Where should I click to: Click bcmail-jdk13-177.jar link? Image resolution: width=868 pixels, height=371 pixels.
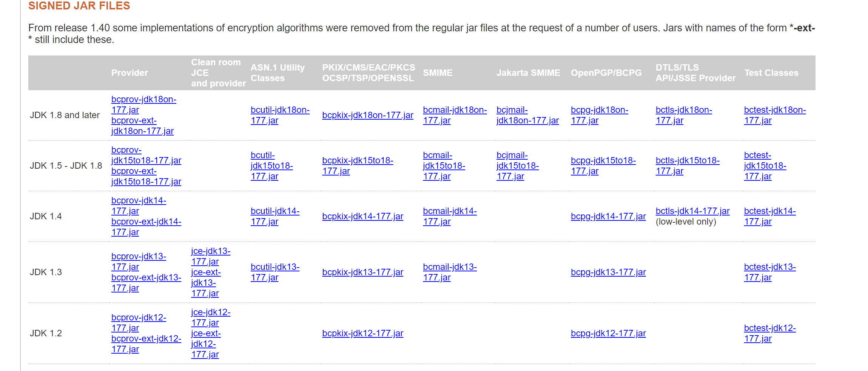450,272
